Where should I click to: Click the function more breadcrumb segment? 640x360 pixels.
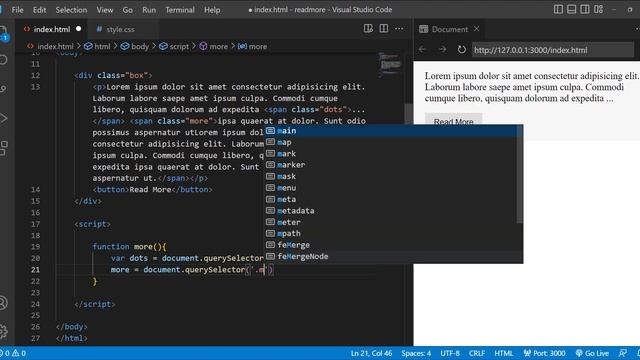tap(213, 47)
